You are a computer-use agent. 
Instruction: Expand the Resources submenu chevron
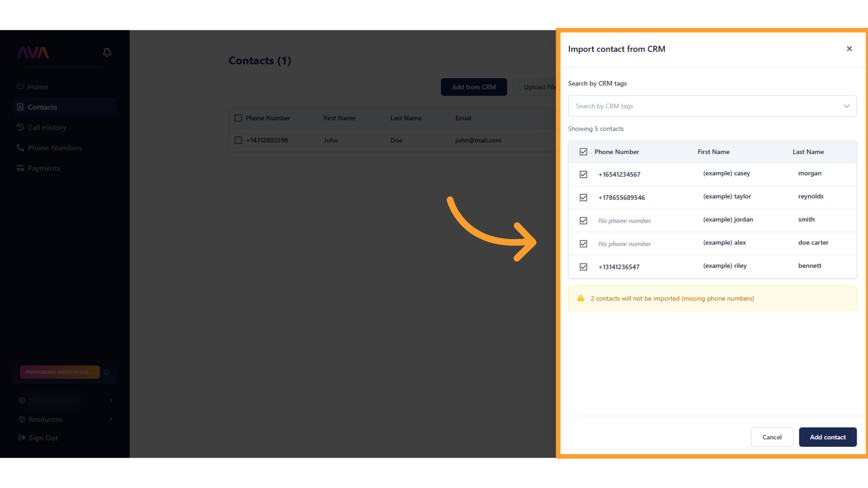point(111,419)
